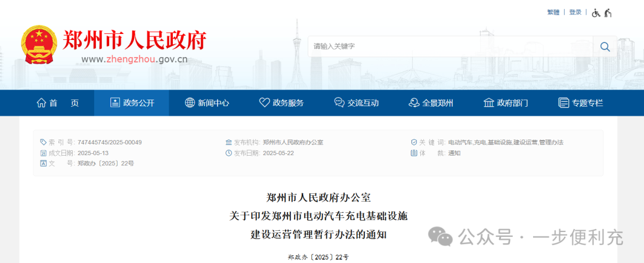Open the 政务公开 menu tab
The image size is (644, 263).
[131, 103]
